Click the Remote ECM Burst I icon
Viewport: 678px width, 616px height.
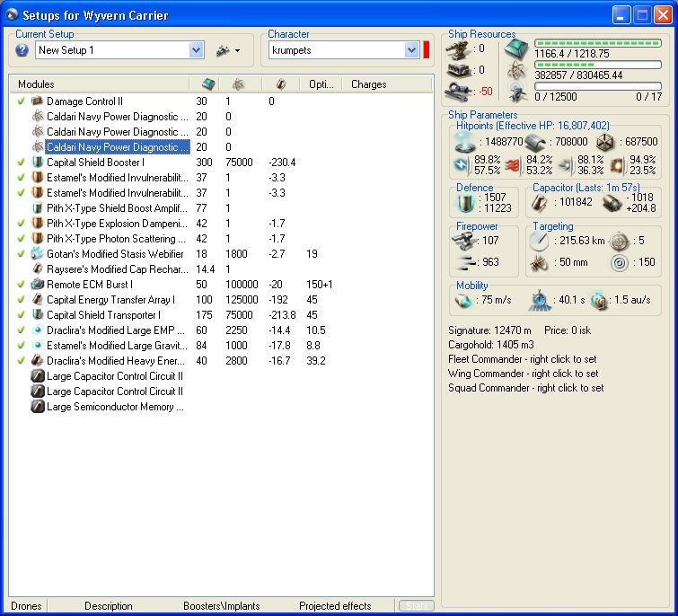(x=38, y=285)
